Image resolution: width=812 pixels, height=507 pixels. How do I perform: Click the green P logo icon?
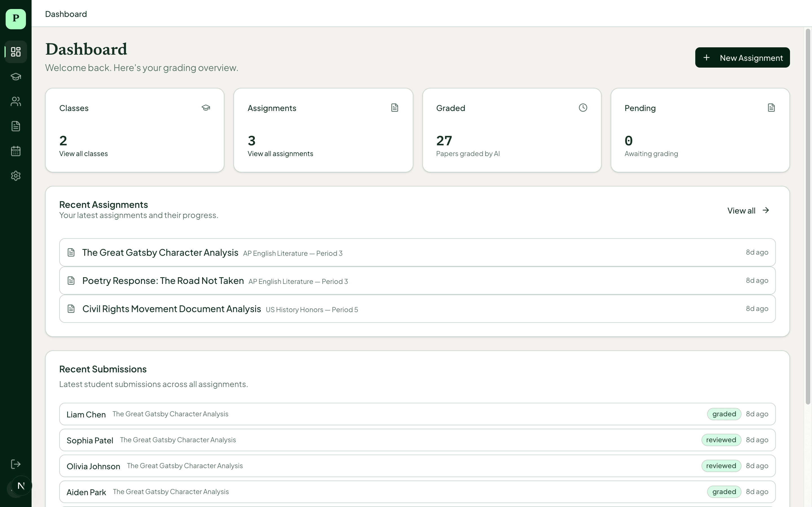point(16,19)
